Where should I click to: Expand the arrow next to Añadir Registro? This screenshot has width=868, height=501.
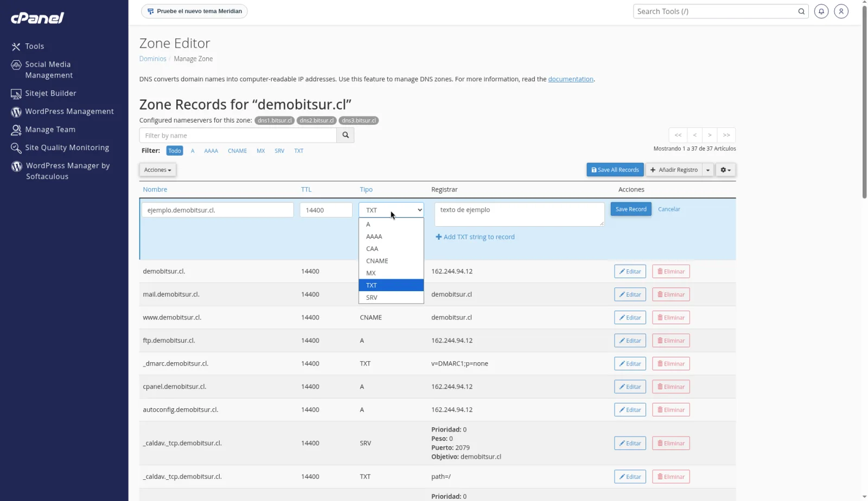click(x=708, y=170)
